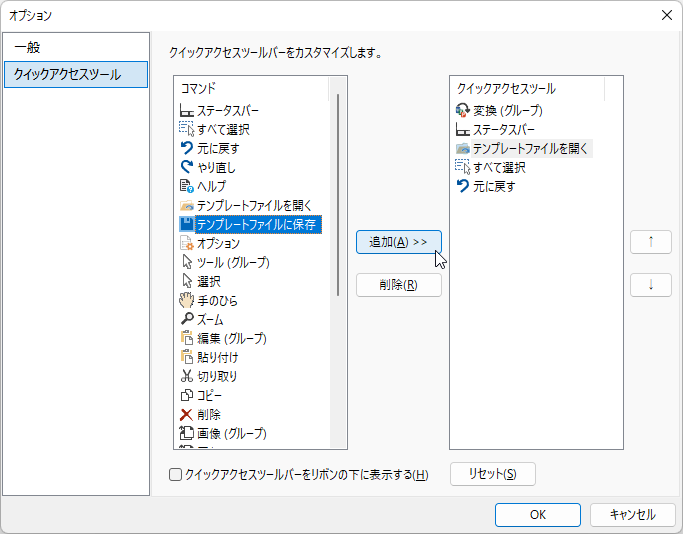Click Select All icon in Quick Access list
Viewport: 683px width, 534px height.
coord(463,167)
